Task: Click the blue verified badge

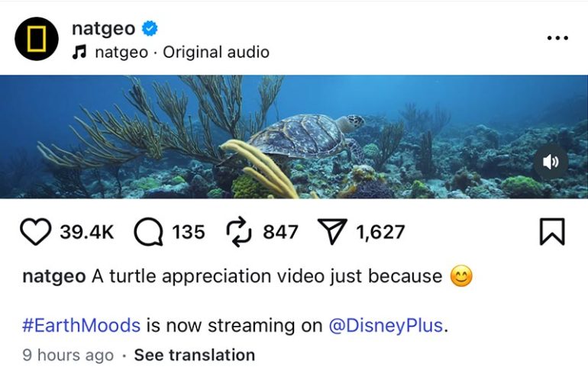Action: click(x=150, y=29)
